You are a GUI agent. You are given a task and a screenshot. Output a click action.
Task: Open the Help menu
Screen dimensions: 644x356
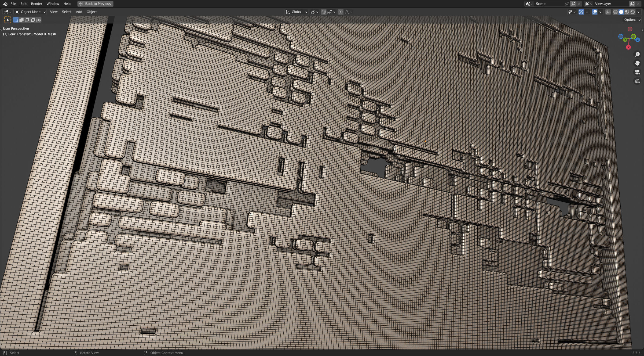[x=67, y=4]
